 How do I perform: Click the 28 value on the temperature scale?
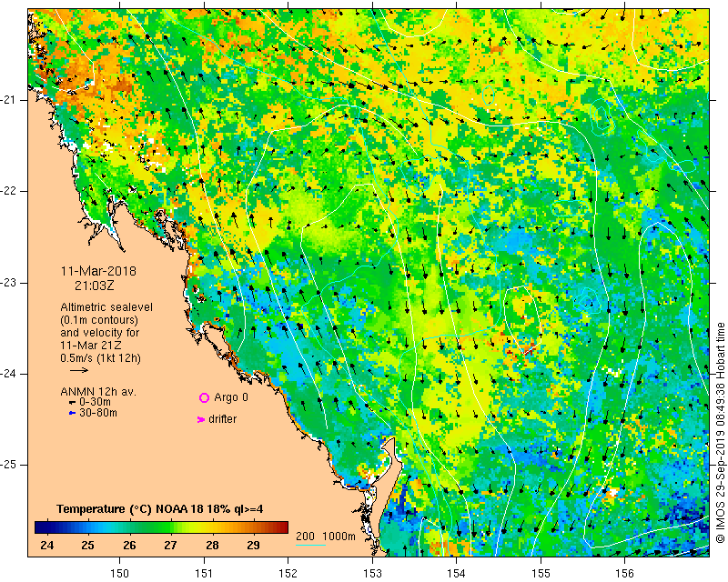click(212, 545)
